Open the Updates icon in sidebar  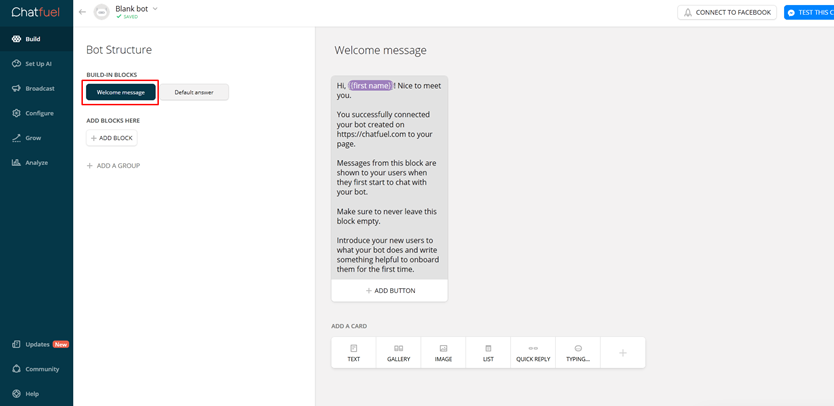[x=16, y=344]
